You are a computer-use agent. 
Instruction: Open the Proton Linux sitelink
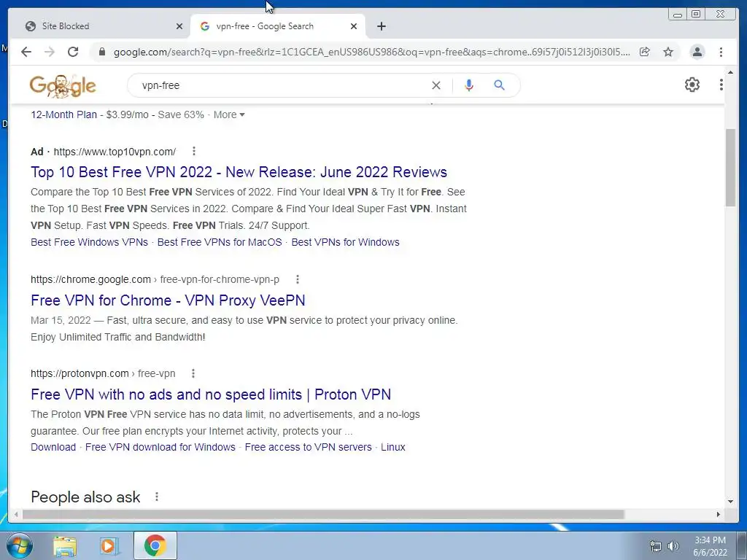pos(393,447)
